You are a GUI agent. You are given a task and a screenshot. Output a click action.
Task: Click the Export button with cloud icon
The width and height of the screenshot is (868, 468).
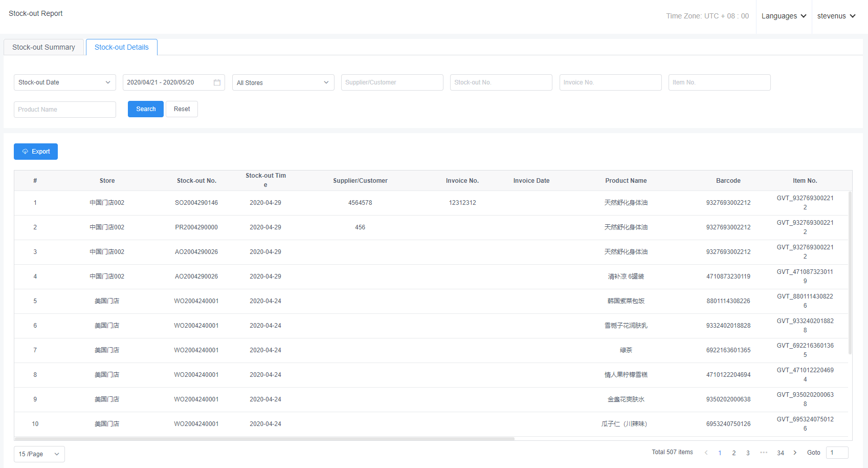pyautogui.click(x=36, y=152)
